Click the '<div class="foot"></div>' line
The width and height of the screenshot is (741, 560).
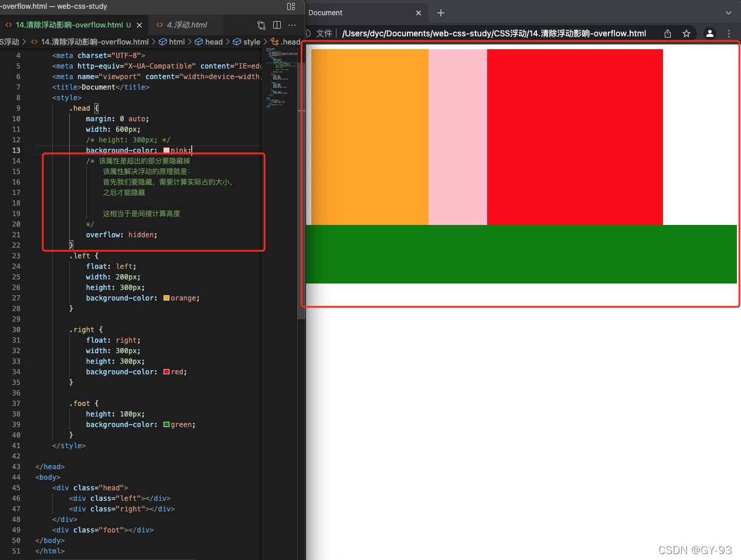coord(103,530)
